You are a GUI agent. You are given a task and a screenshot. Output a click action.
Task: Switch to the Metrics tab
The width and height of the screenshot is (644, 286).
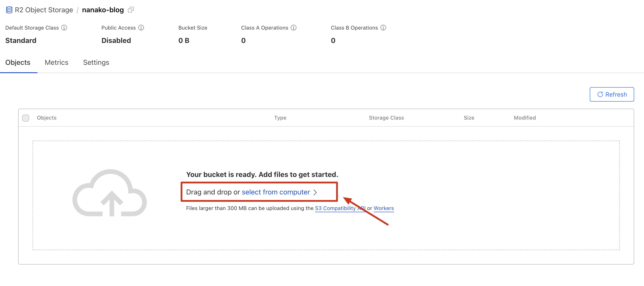[x=56, y=62]
